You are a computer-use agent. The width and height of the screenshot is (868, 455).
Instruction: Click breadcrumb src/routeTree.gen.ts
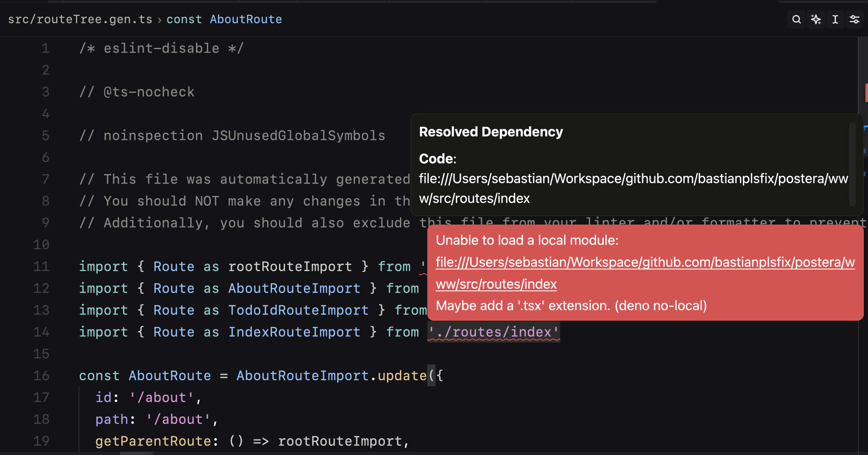click(80, 19)
